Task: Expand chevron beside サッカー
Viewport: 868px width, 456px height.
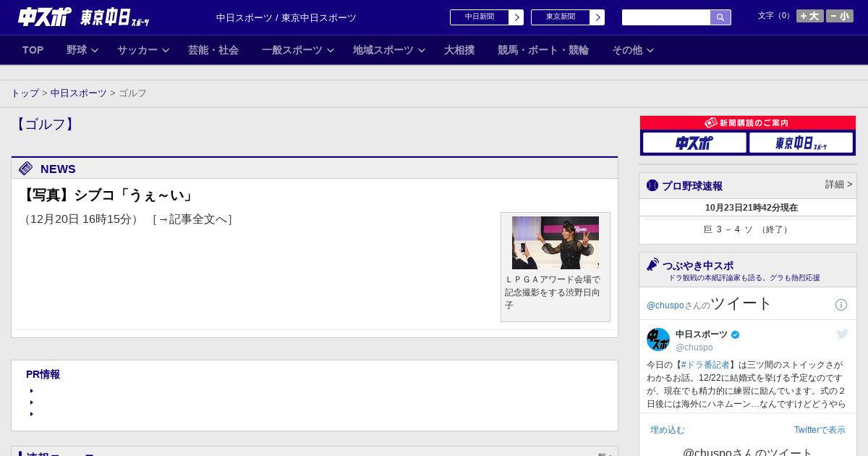Action: coord(166,50)
